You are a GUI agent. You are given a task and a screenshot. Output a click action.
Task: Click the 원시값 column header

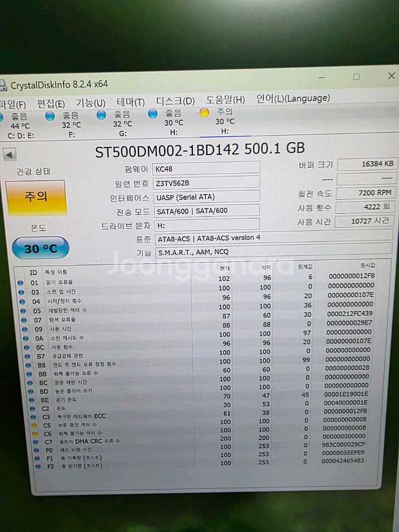(368, 265)
